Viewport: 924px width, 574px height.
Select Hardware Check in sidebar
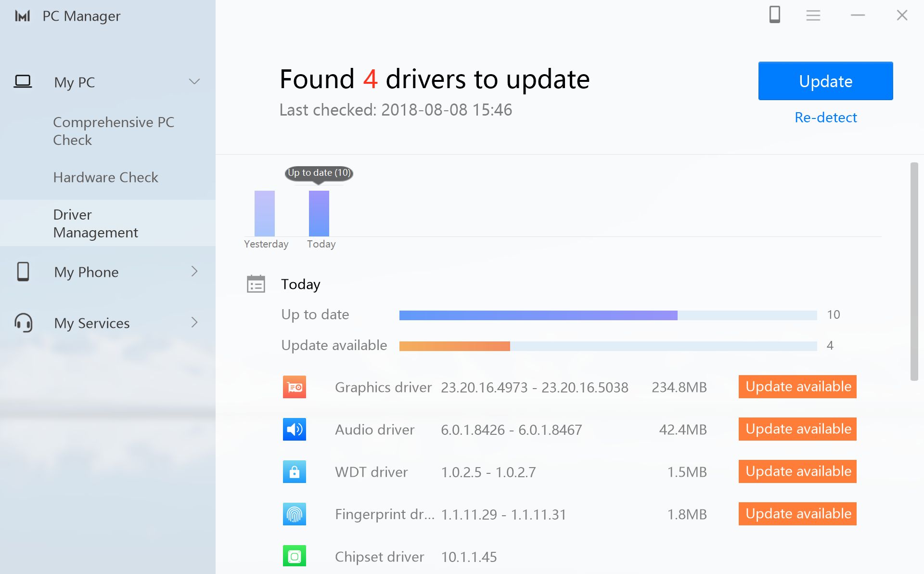coord(105,177)
